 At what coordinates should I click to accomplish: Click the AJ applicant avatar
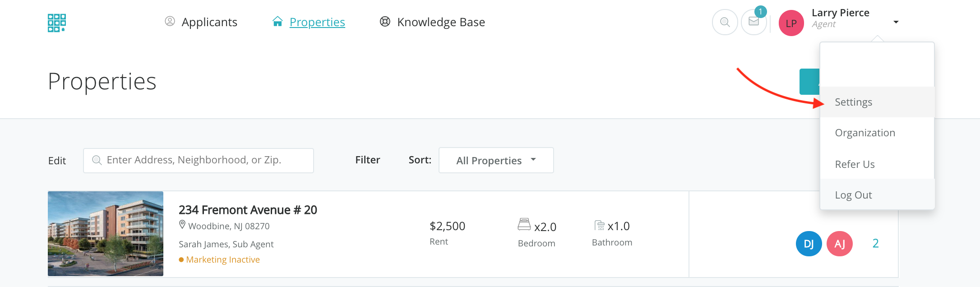pos(839,244)
